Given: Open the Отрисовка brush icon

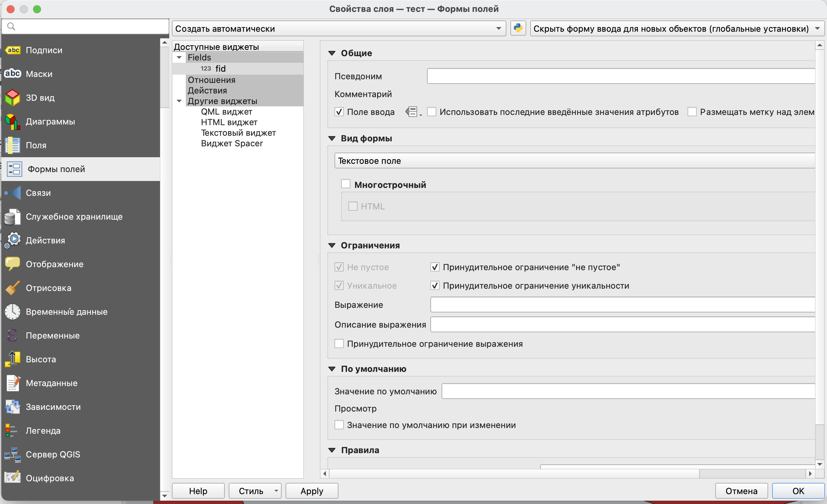Looking at the screenshot, I should coord(13,288).
